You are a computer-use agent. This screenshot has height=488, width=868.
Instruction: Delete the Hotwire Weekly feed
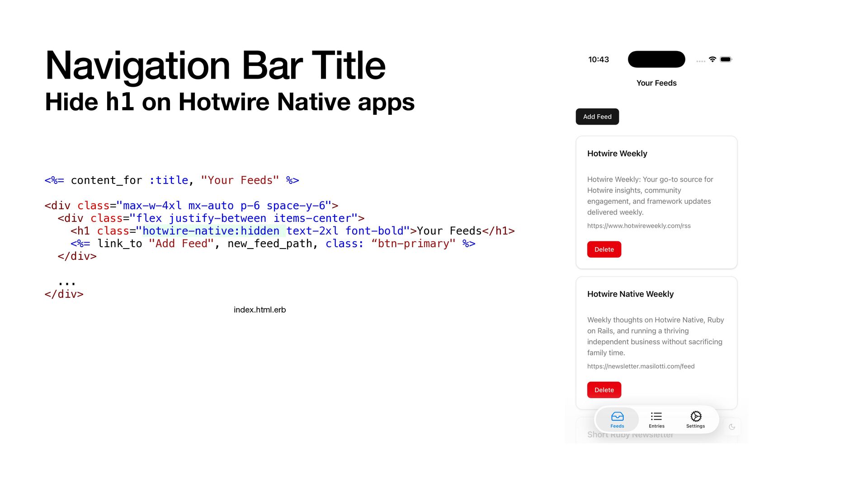604,249
